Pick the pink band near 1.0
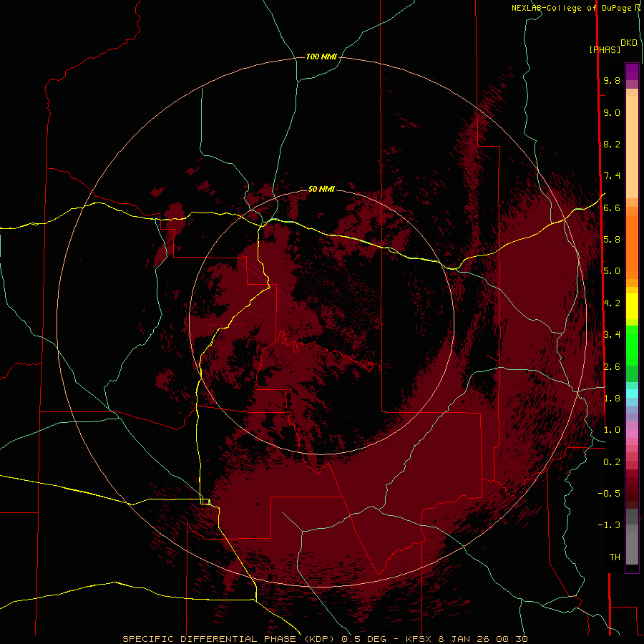 tap(632, 434)
